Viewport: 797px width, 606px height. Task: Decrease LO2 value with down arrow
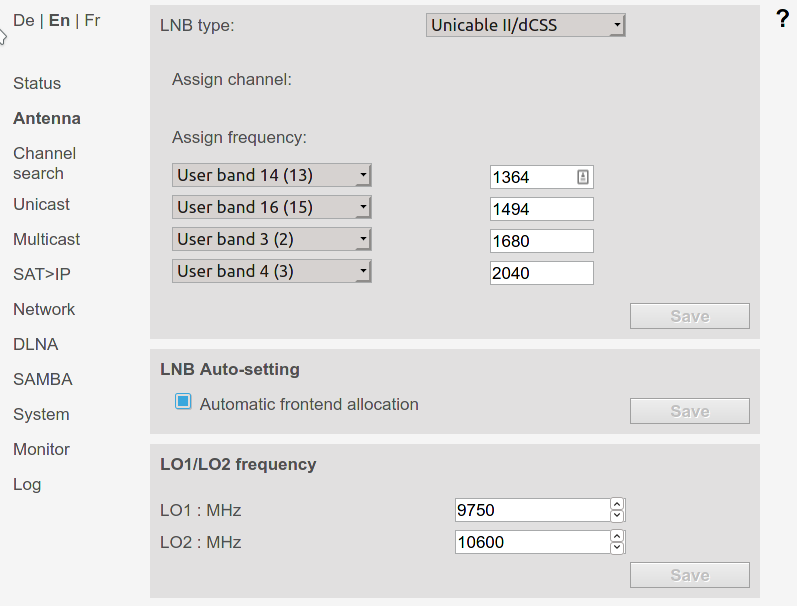pos(617,548)
